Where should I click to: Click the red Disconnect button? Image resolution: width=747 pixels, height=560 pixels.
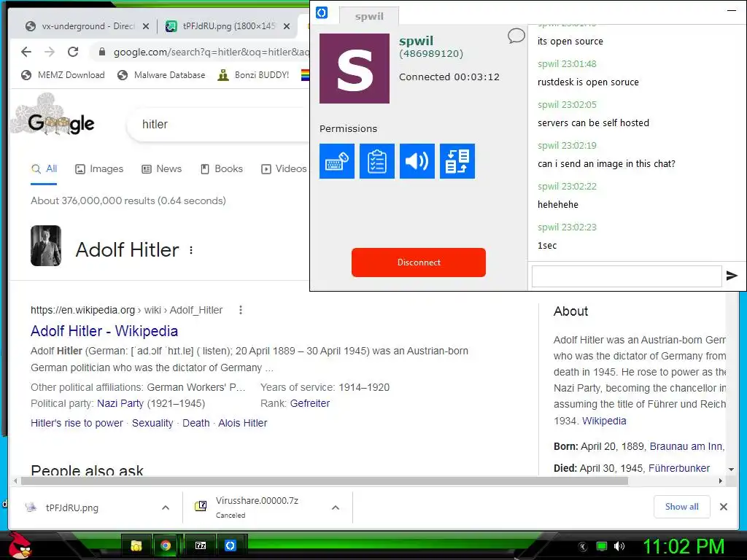(418, 262)
